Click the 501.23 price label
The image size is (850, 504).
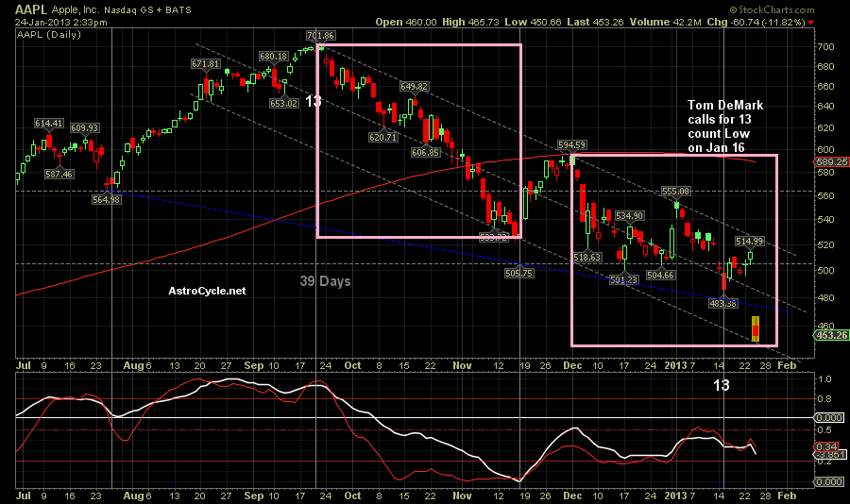click(x=624, y=280)
